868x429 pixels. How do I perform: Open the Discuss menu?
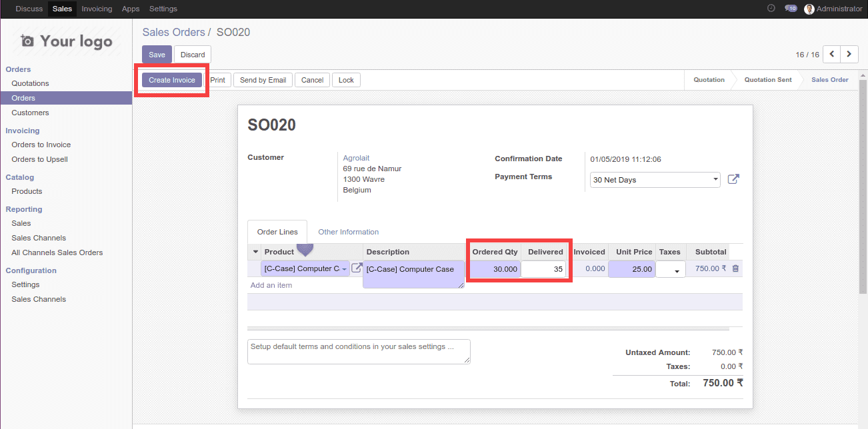[x=29, y=9]
